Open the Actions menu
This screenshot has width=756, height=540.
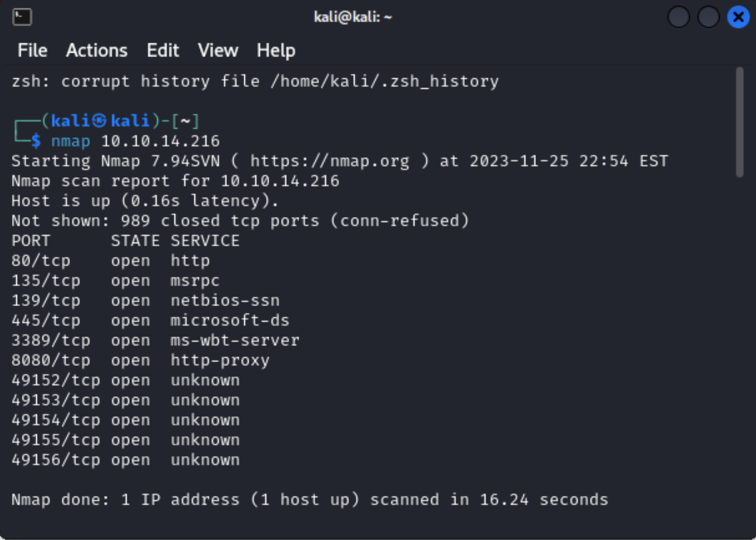coord(97,50)
